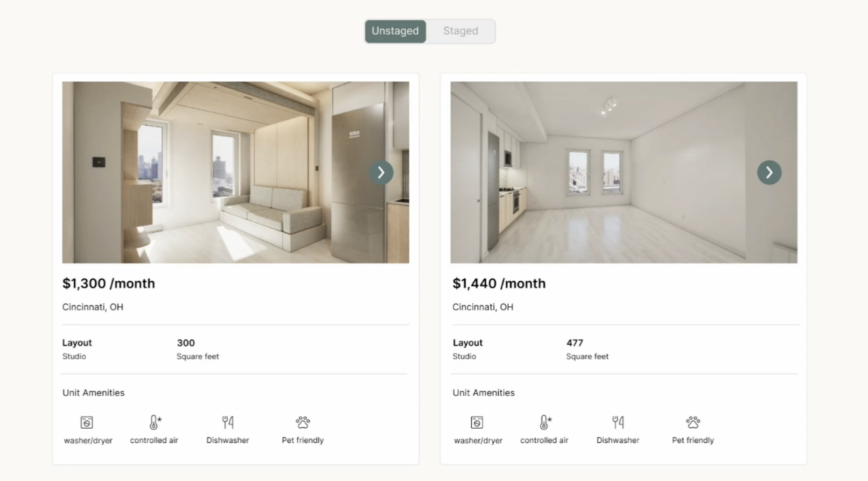This screenshot has width=868, height=481.
Task: Click Dishwasher utensils icon on $1,300 listing
Action: [x=228, y=423]
